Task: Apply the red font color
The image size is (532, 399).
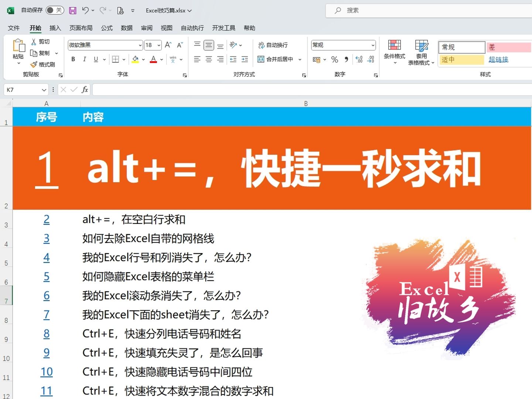Action: (x=154, y=59)
